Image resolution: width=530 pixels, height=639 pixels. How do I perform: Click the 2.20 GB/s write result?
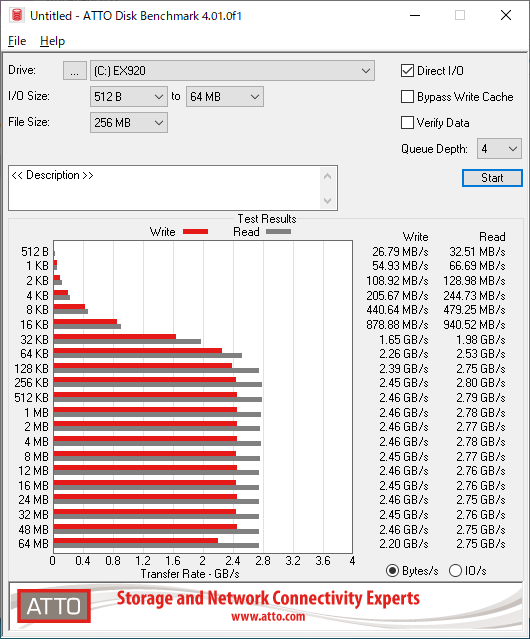coord(404,544)
